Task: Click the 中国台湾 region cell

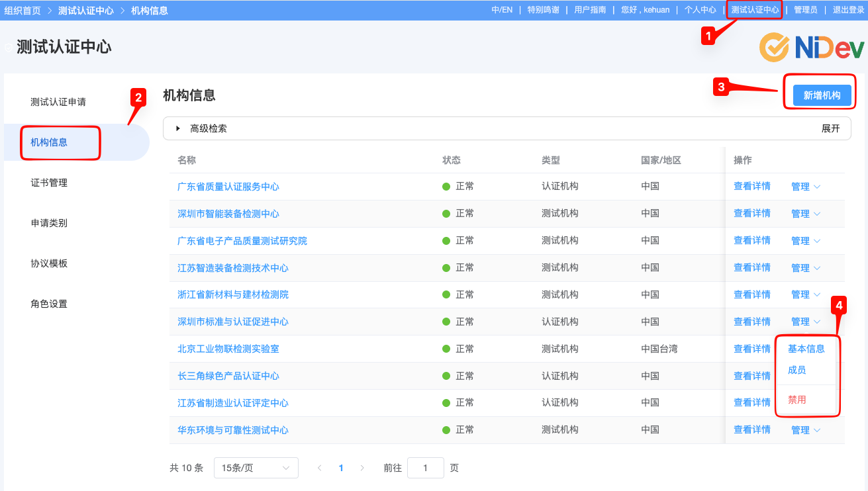Action: (x=659, y=349)
